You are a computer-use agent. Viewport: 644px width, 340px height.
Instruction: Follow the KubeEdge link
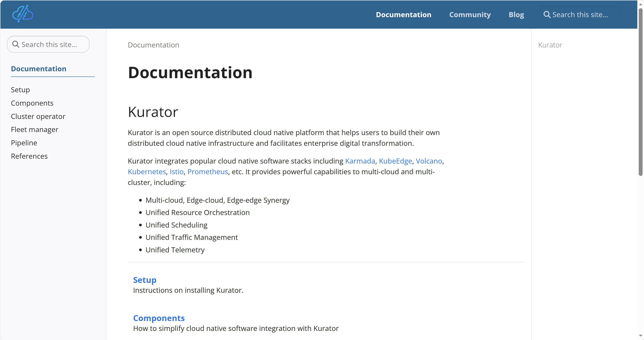click(395, 161)
